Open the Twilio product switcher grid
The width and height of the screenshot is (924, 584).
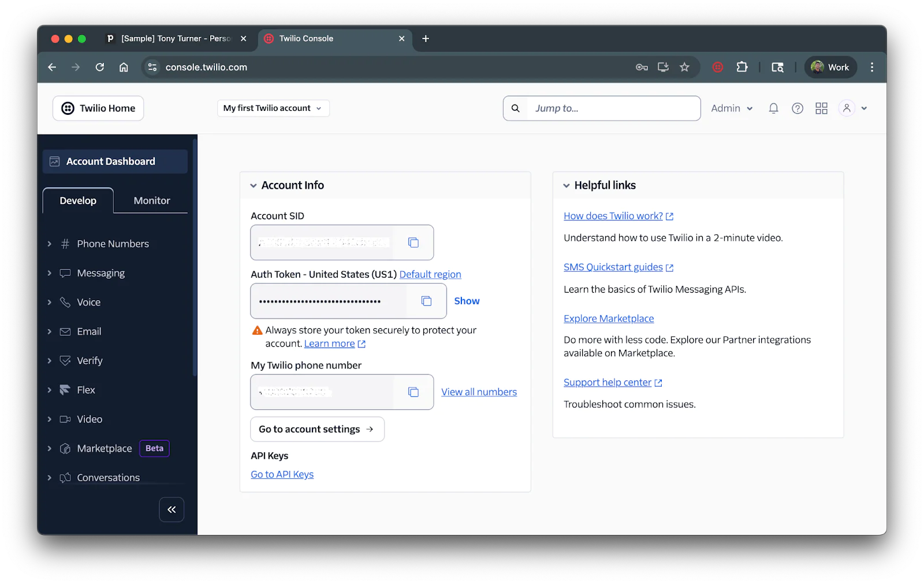(x=821, y=108)
